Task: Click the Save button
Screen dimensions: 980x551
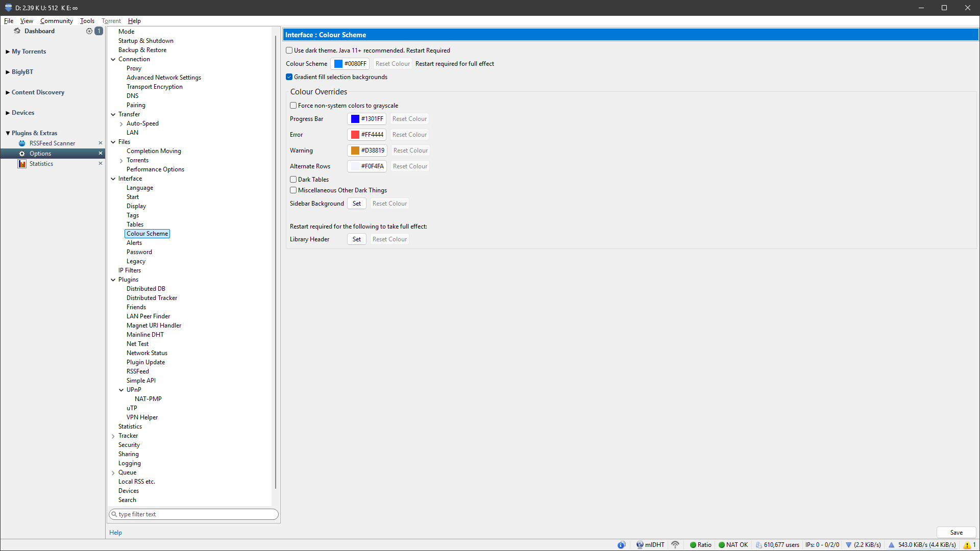Action: pos(956,533)
